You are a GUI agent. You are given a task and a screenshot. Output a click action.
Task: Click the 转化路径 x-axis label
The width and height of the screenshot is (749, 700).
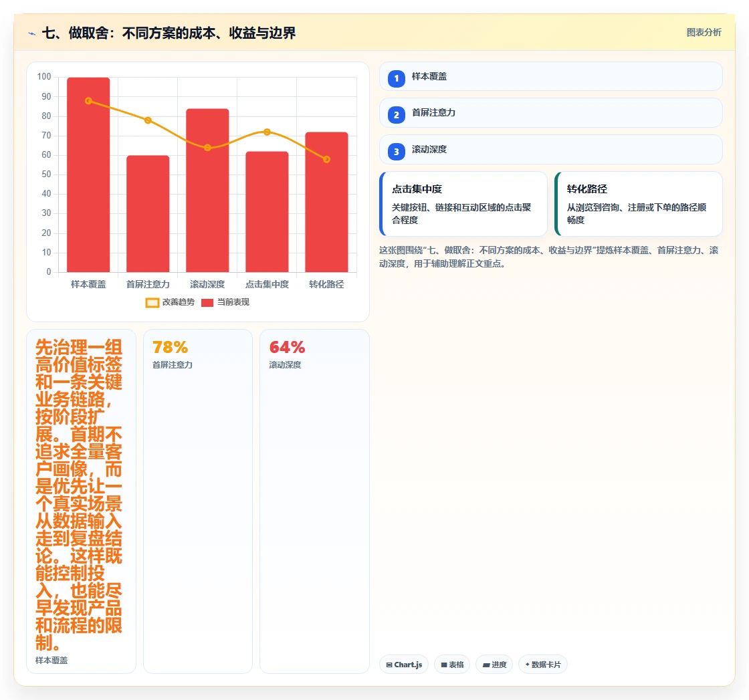(x=327, y=285)
